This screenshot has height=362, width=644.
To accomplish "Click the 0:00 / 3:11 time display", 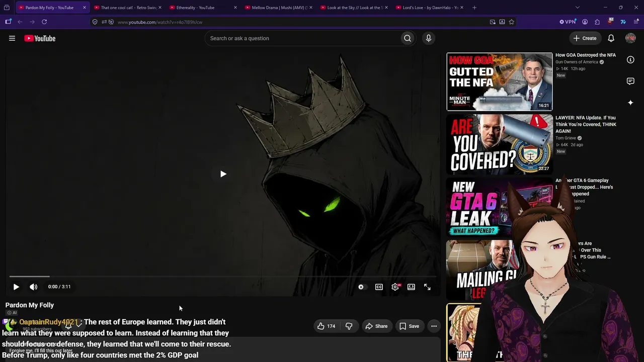I will 59,287.
